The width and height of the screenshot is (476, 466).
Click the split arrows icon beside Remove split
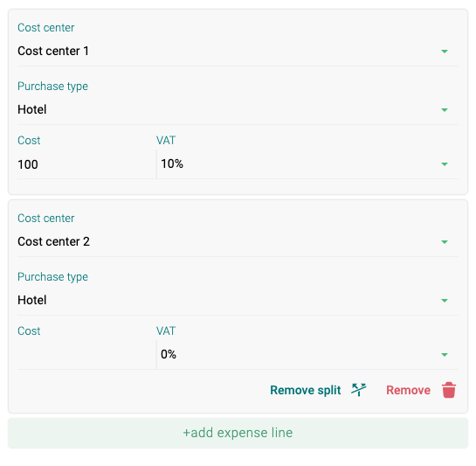pos(358,390)
